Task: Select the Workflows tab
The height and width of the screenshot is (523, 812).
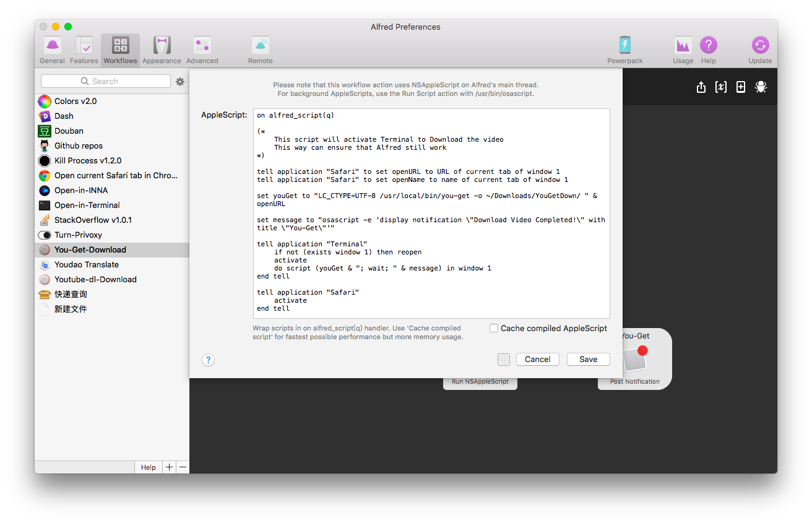Action: [120, 50]
